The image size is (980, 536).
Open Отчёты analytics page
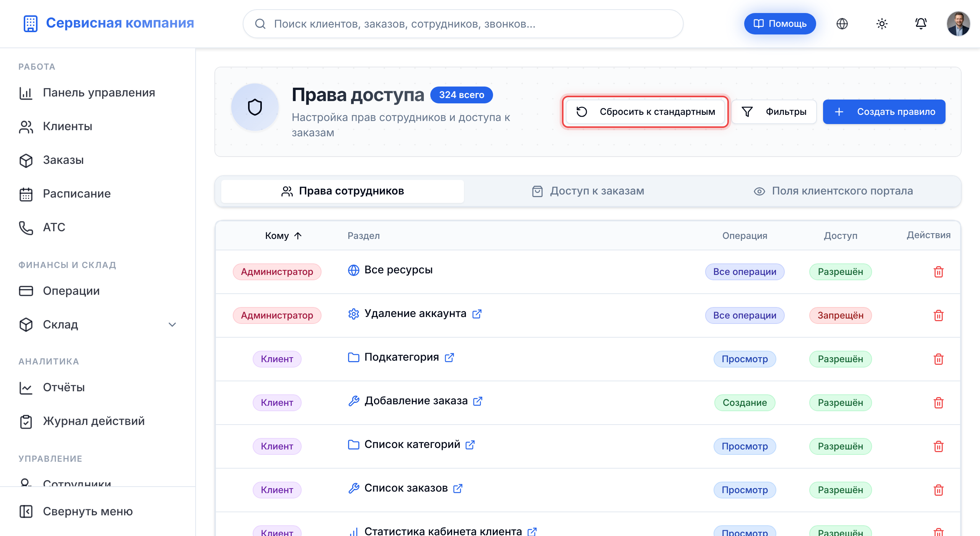[x=98, y=388]
